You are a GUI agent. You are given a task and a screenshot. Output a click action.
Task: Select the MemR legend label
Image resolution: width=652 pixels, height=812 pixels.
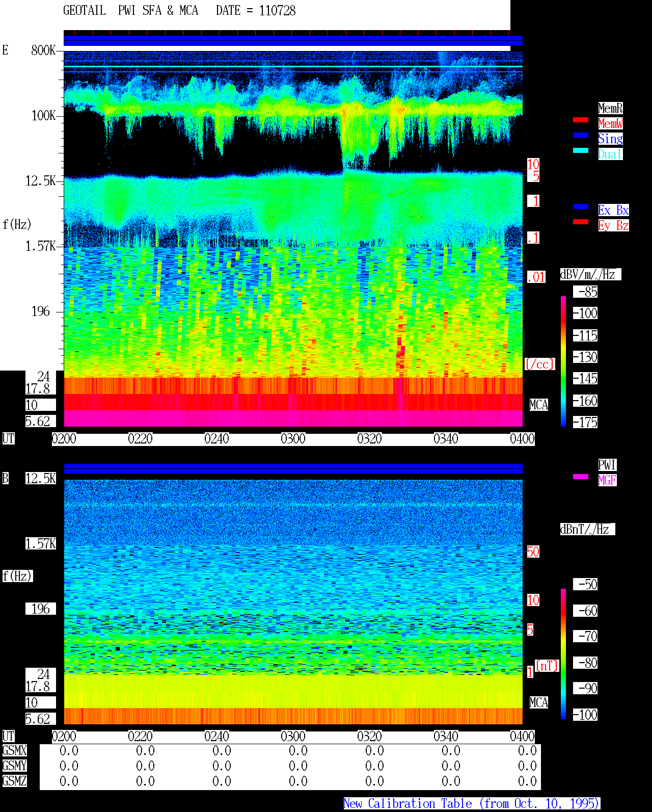click(610, 108)
